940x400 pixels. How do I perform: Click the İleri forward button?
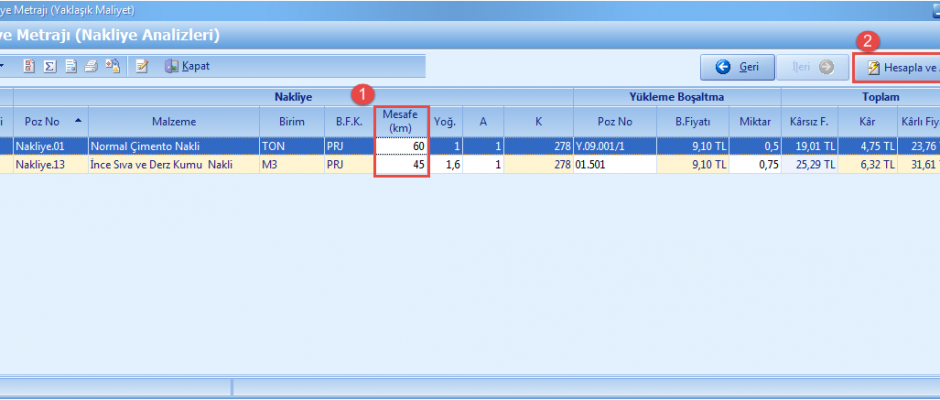812,67
